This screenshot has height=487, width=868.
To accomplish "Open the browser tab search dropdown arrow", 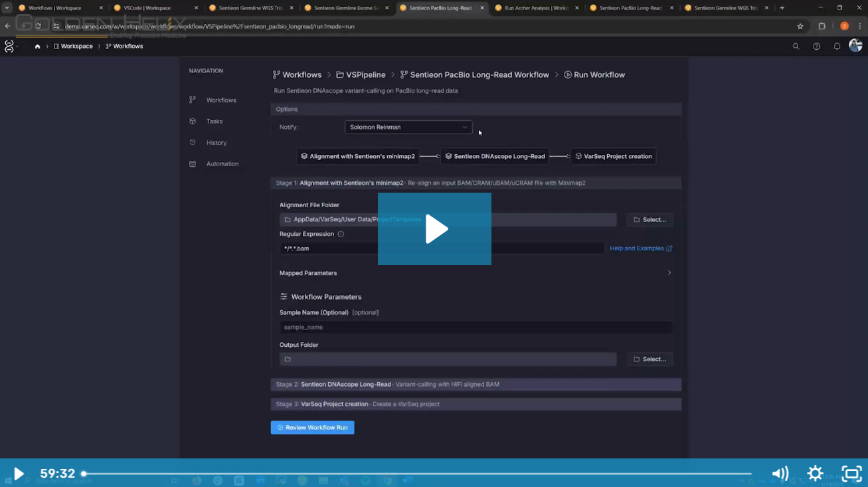I will tap(7, 8).
